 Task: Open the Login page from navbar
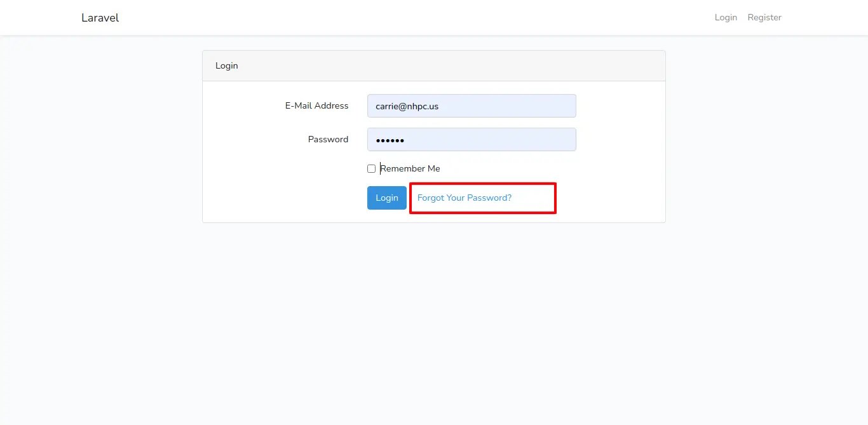point(726,18)
